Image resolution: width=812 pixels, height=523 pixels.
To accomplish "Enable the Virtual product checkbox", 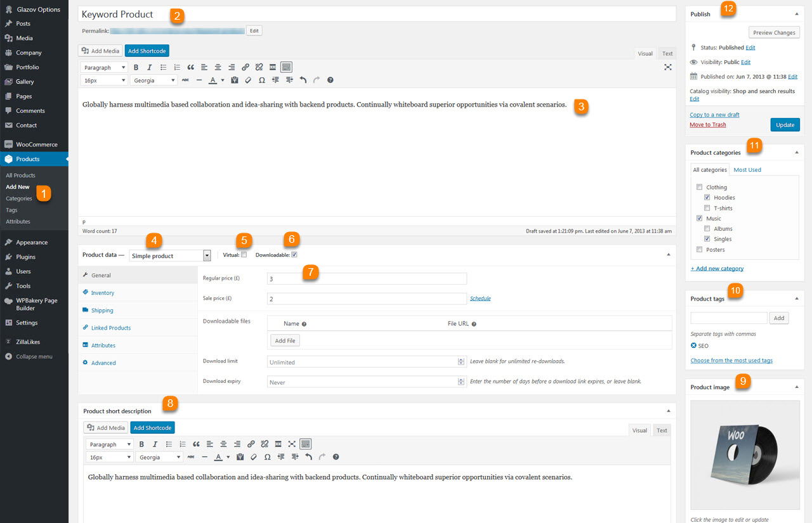I will [244, 255].
